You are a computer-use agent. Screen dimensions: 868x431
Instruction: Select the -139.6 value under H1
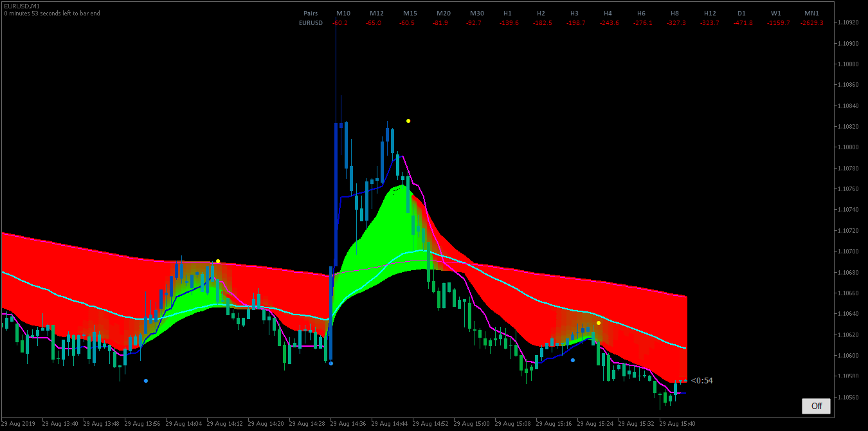(509, 23)
